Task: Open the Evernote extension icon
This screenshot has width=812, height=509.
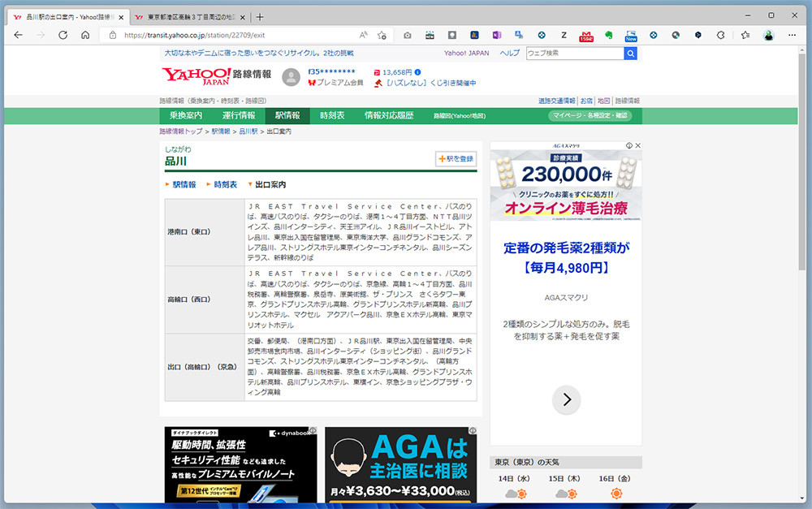Action: (607, 35)
